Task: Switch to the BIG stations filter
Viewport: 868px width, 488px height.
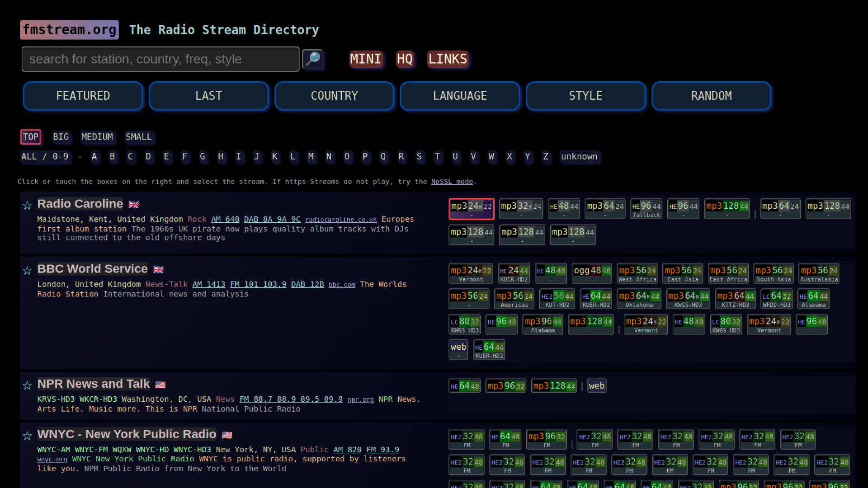Action: click(61, 137)
